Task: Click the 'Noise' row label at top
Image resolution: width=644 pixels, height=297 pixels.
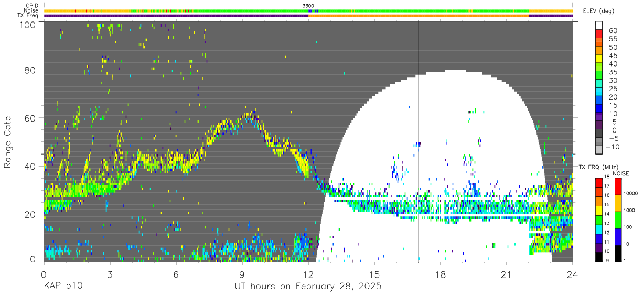Action: click(31, 10)
